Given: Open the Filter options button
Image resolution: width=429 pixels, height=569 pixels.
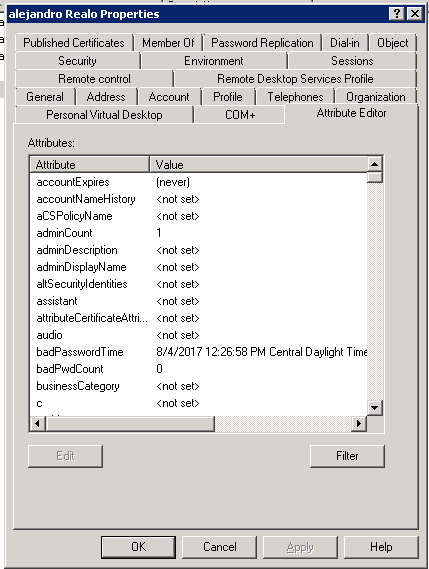Looking at the screenshot, I should [x=347, y=456].
